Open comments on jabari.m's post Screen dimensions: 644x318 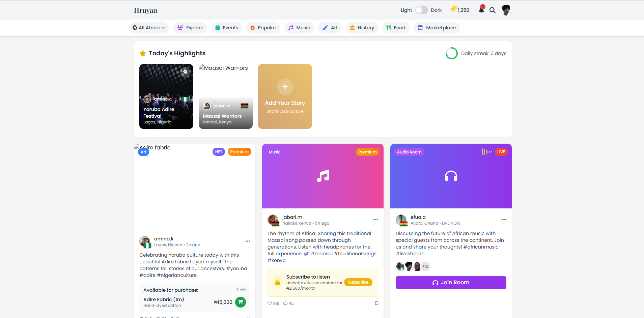(x=285, y=303)
